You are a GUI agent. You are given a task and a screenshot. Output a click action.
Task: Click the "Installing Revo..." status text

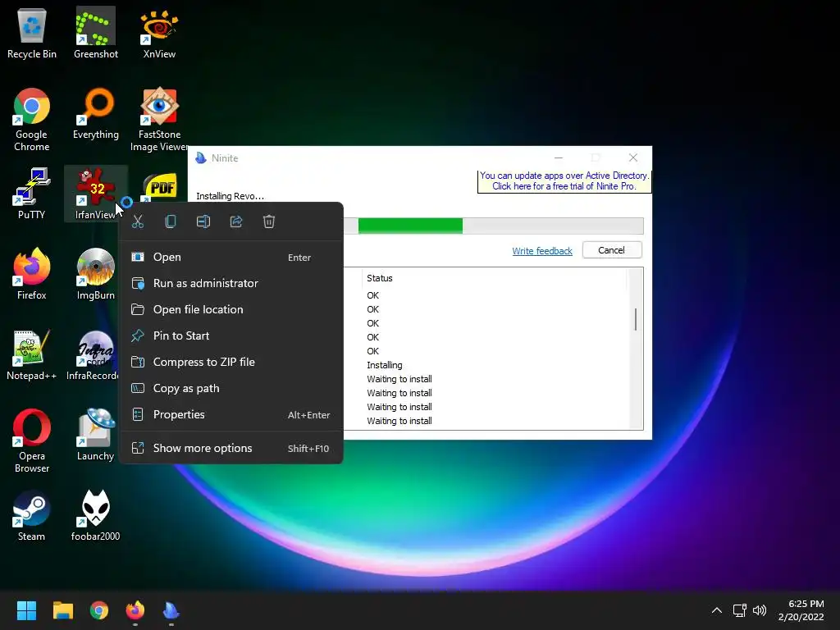click(x=230, y=196)
